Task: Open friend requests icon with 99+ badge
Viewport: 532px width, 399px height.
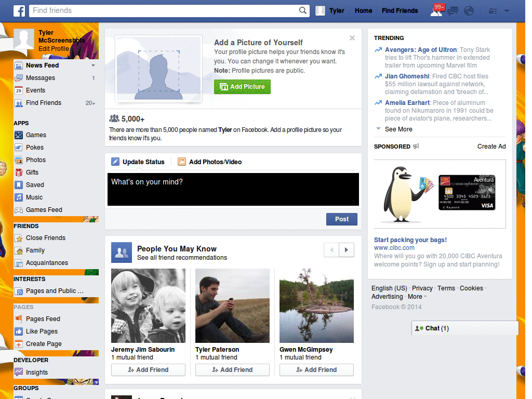Action: [x=436, y=11]
